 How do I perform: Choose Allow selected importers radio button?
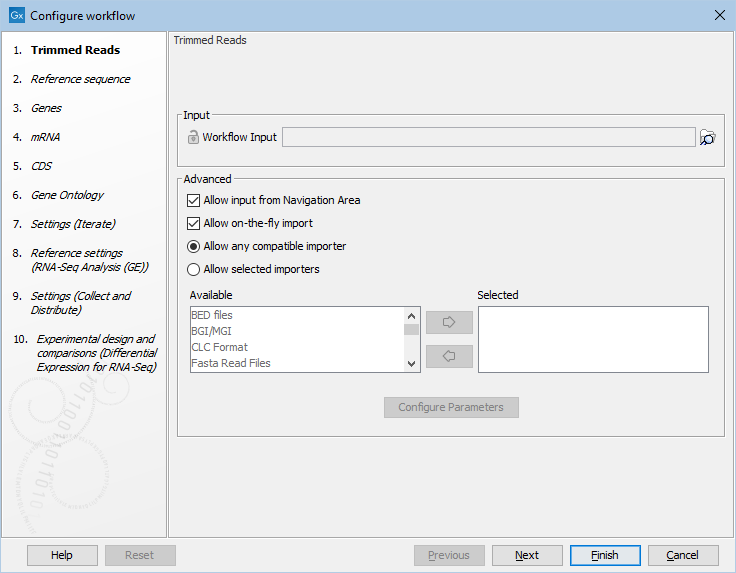pos(194,269)
